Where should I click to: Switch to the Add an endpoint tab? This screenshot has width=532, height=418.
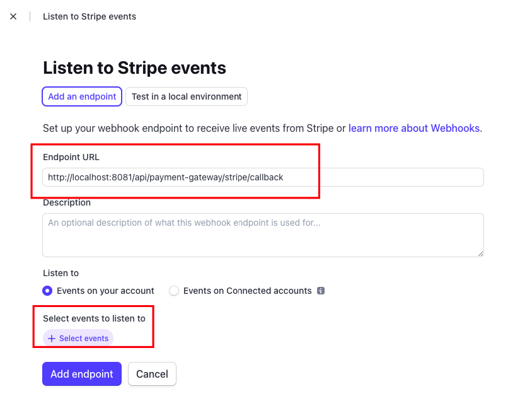click(x=82, y=96)
